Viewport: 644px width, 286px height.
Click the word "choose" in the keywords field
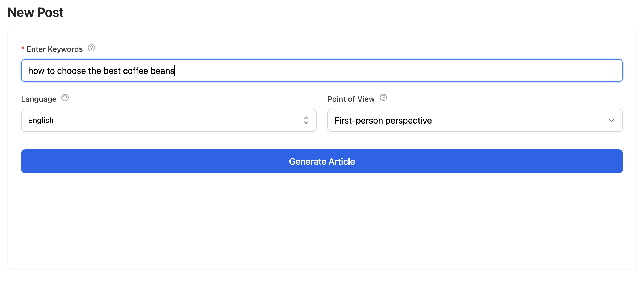[x=72, y=71]
